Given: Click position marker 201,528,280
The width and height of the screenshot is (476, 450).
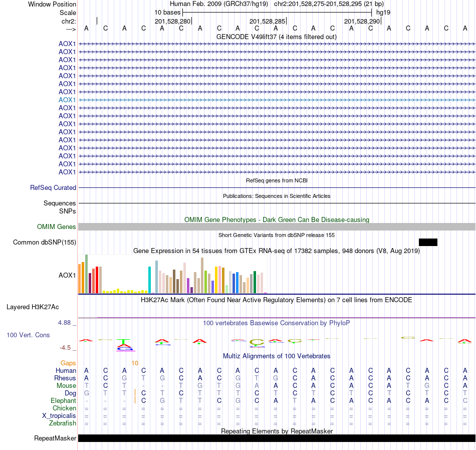Looking at the screenshot, I should coord(173,21).
